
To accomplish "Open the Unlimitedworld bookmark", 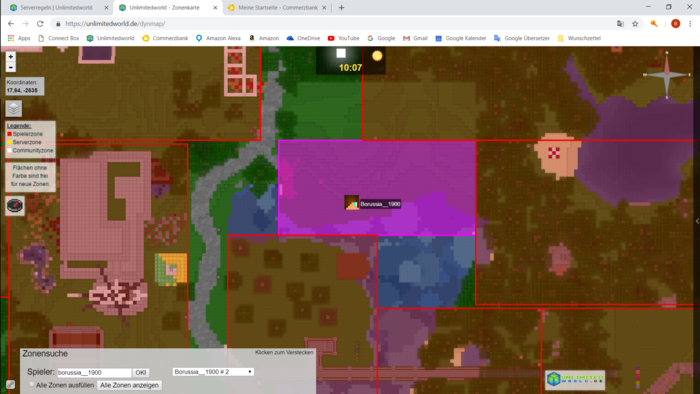I will pos(111,38).
